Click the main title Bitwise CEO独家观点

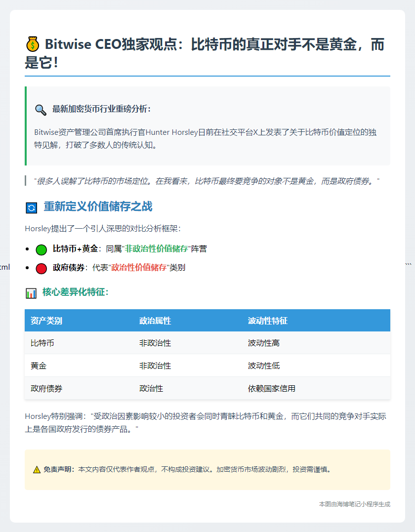205,53
